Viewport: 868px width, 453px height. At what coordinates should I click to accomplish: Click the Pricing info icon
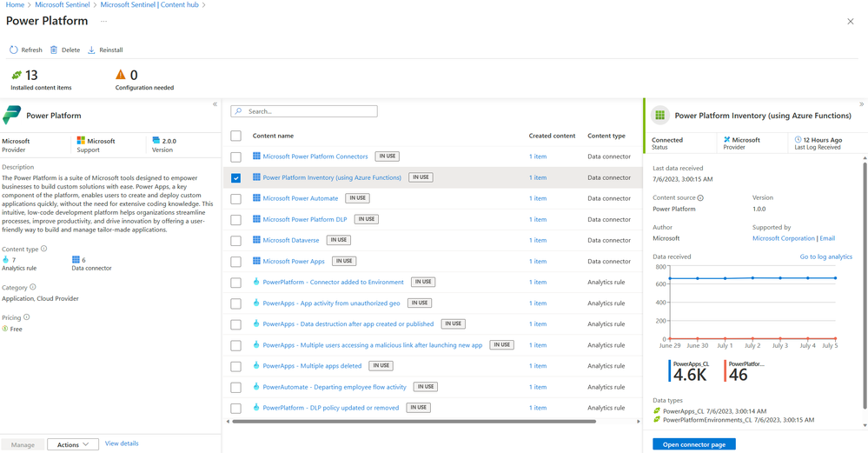tap(27, 317)
